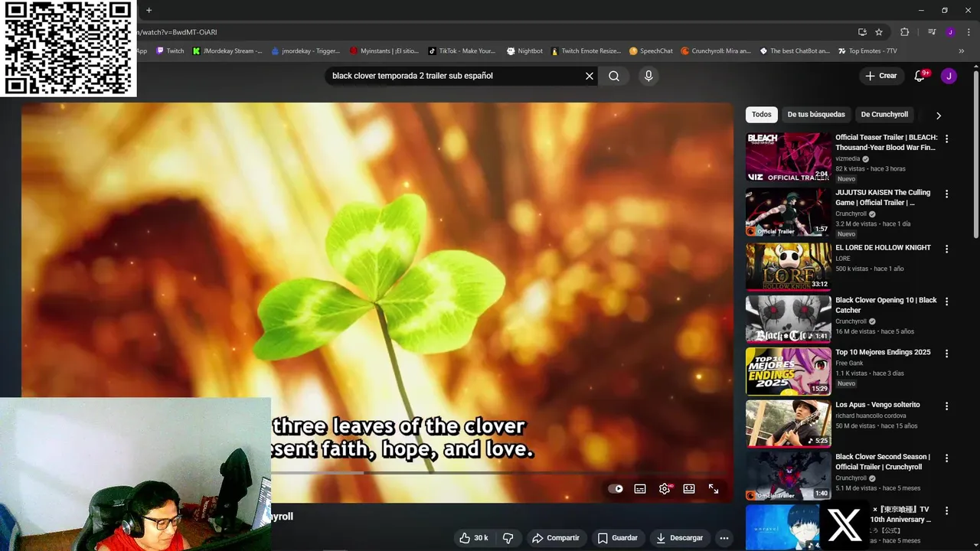Open options for Black Clover Opening 10
The width and height of the screenshot is (980, 551).
point(946,302)
